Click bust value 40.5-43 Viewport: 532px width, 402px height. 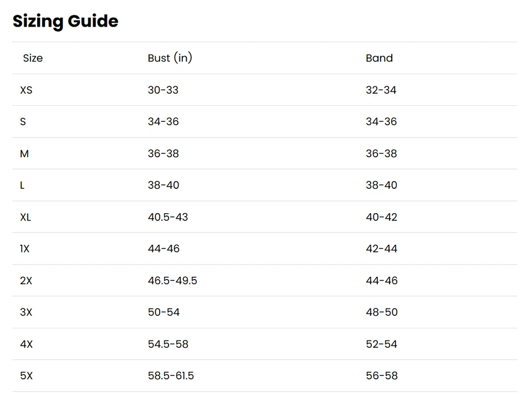tap(167, 217)
